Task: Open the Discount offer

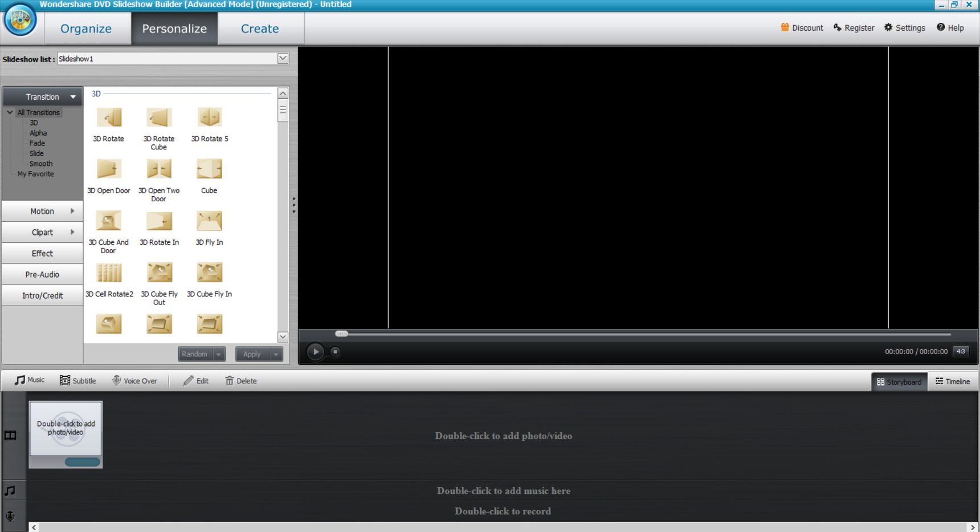Action: click(x=802, y=28)
